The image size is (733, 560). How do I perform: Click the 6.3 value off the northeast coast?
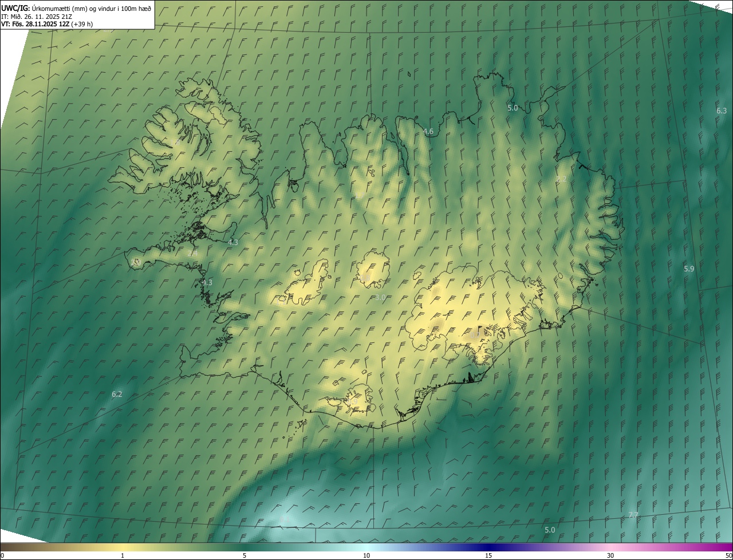pos(722,111)
